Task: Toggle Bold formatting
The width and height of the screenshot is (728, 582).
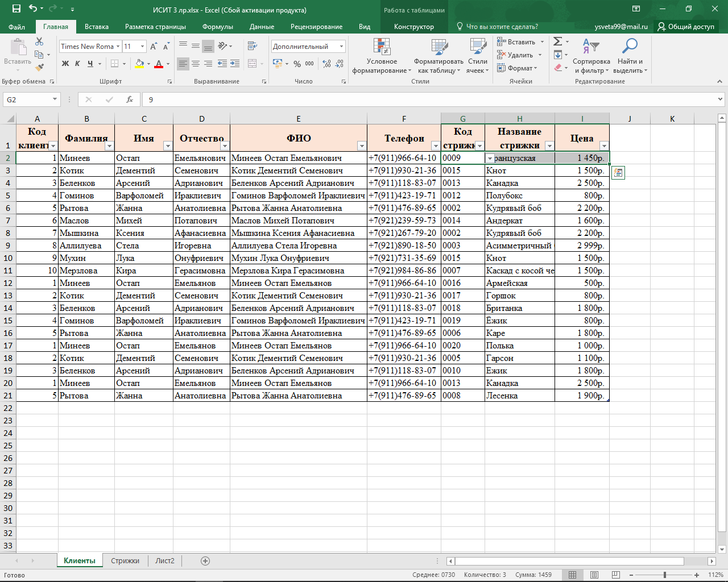Action: 65,64
